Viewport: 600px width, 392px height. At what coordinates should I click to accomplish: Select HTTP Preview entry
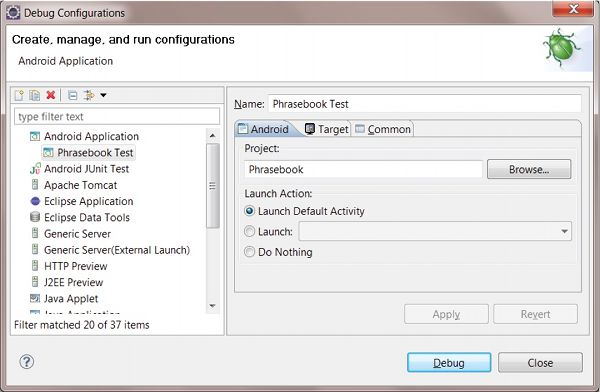coord(75,266)
